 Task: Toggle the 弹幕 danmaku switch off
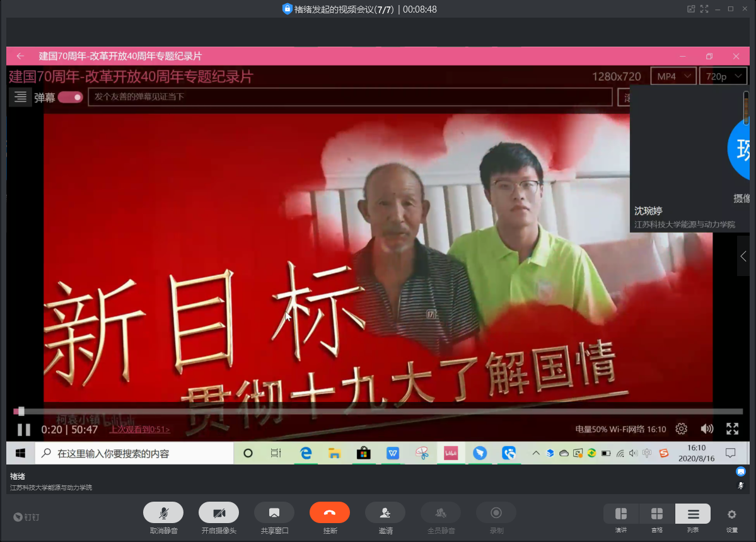70,97
